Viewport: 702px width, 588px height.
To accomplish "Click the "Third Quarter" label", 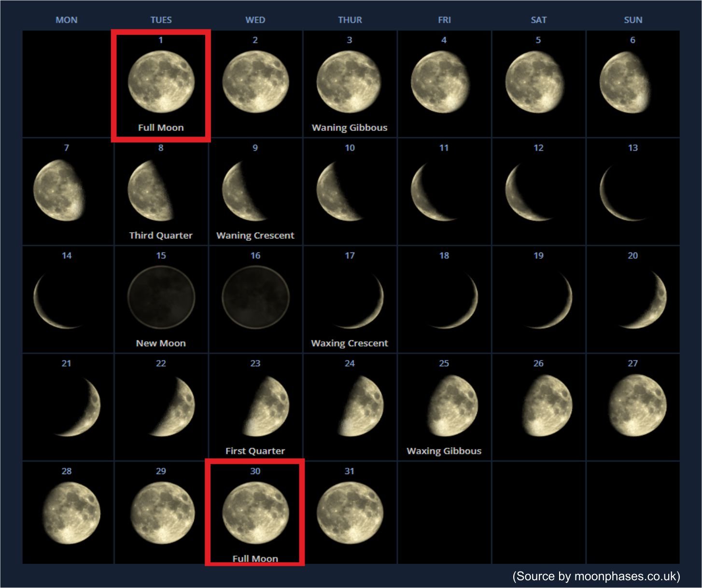I will click(x=161, y=235).
